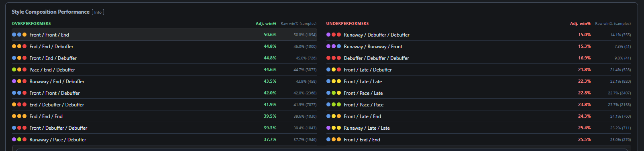Click the Runaway / Late / Late dots icon
Viewport: 644px width, 151px height.
334,128
